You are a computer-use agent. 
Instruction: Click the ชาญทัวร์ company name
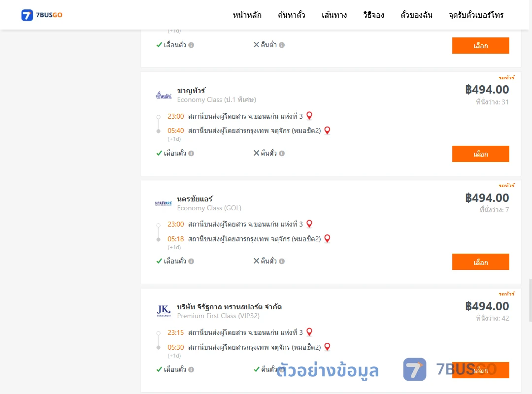tap(191, 91)
